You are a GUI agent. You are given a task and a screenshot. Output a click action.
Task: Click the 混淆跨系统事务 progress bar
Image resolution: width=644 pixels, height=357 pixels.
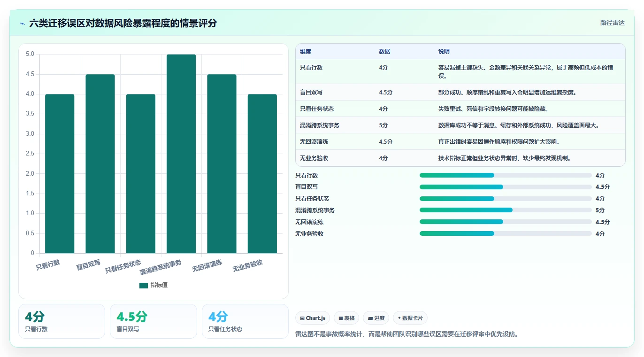pos(506,210)
